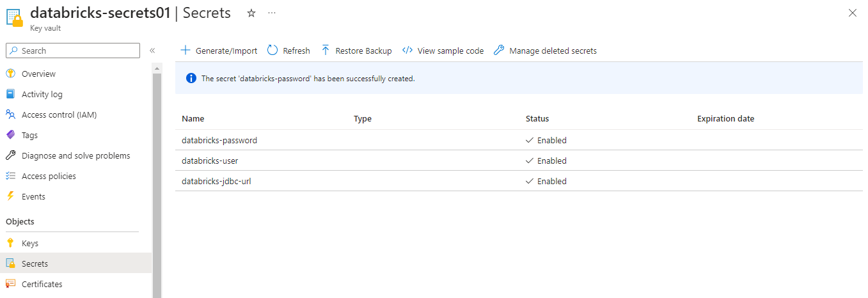Click the Generate/Import plus icon
Screen dimensions: 868x298
coord(185,51)
